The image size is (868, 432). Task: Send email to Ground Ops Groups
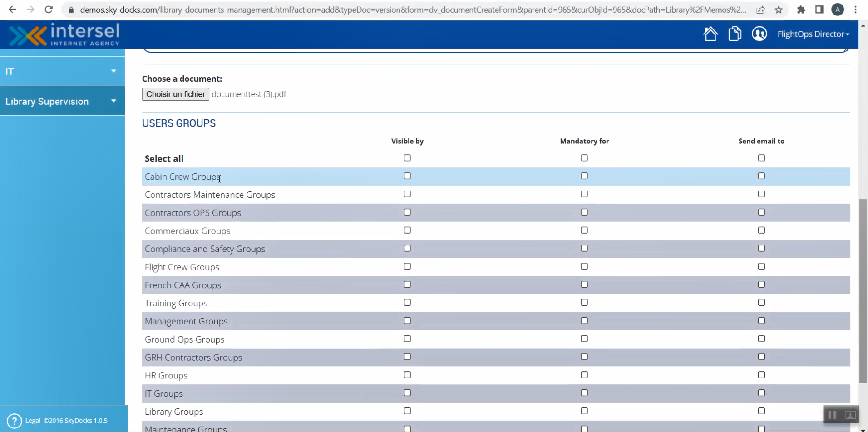point(761,339)
